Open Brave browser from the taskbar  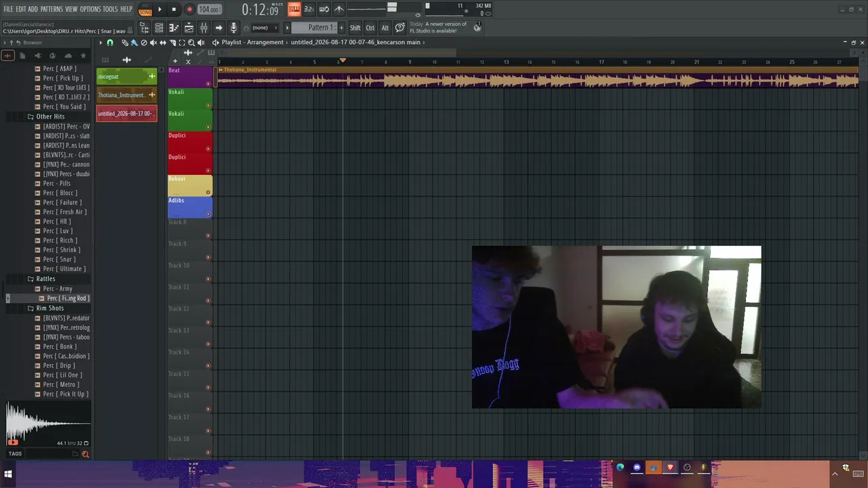670,467
